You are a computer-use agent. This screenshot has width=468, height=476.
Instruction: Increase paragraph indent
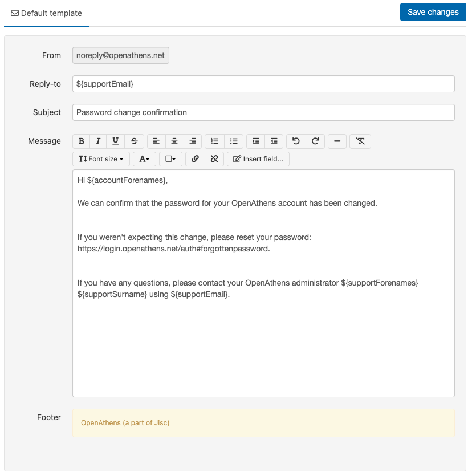(x=256, y=141)
